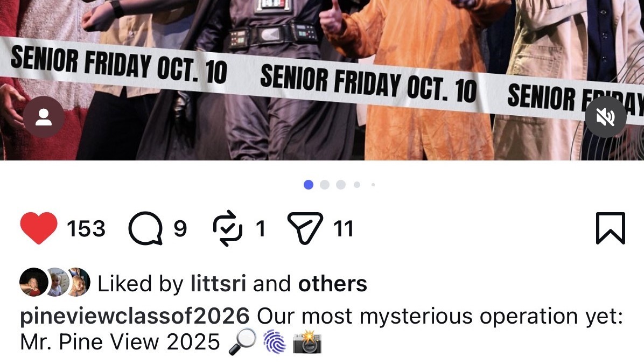Image resolution: width=644 pixels, height=364 pixels.
Task: Tap the repost count of 1
Action: pos(260,229)
